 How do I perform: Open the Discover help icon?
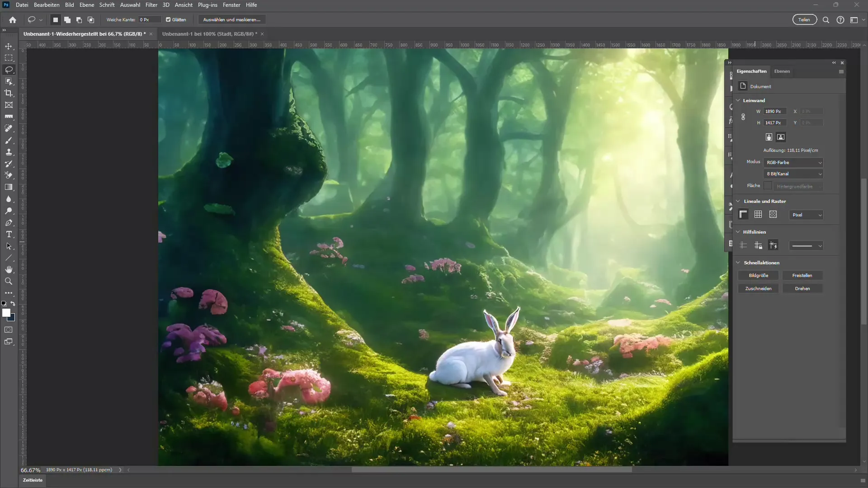click(840, 20)
